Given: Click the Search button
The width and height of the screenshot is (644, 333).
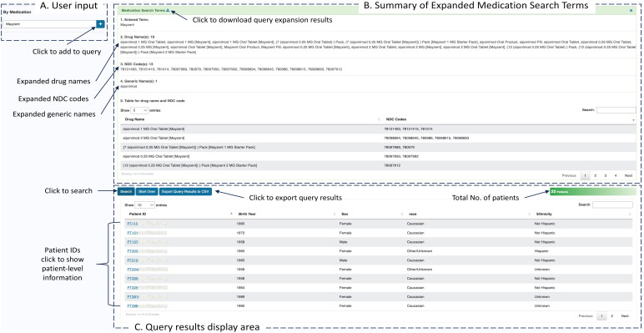Looking at the screenshot, I should pyautogui.click(x=126, y=192).
